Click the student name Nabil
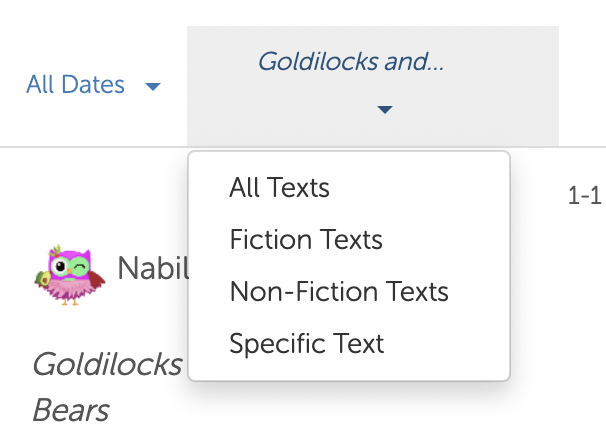 pos(153,268)
